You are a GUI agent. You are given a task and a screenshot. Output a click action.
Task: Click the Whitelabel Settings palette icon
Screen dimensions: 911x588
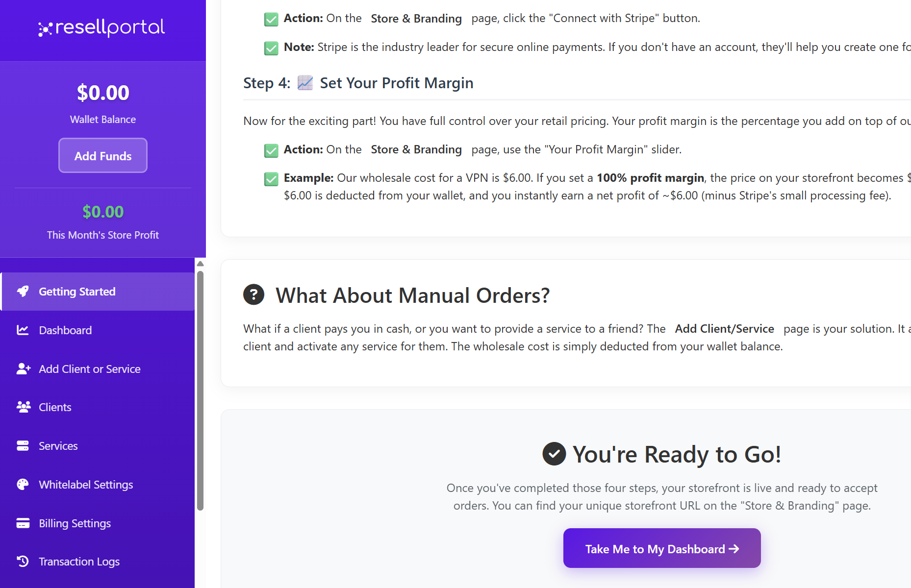(23, 485)
